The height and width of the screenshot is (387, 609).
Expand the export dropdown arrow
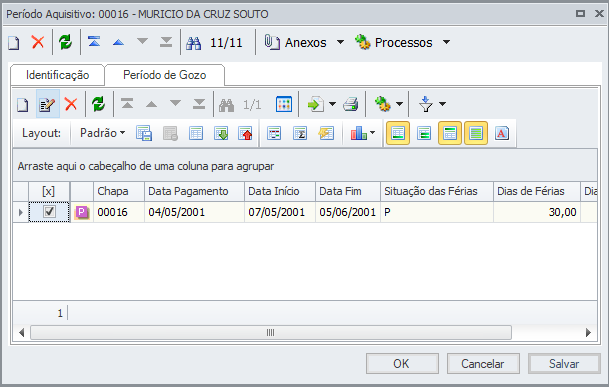tap(332, 104)
